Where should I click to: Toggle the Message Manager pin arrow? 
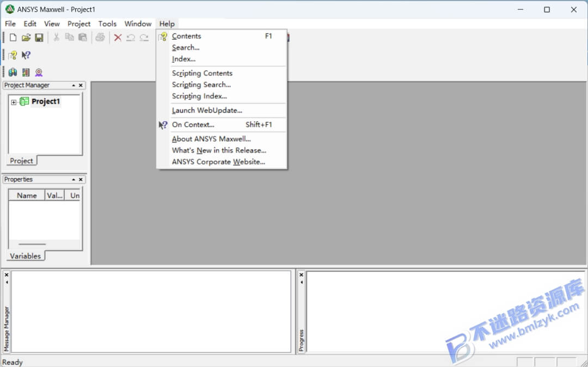click(7, 282)
